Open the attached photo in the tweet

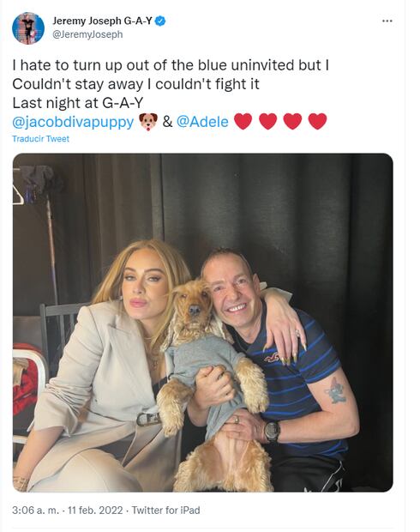[x=202, y=323]
